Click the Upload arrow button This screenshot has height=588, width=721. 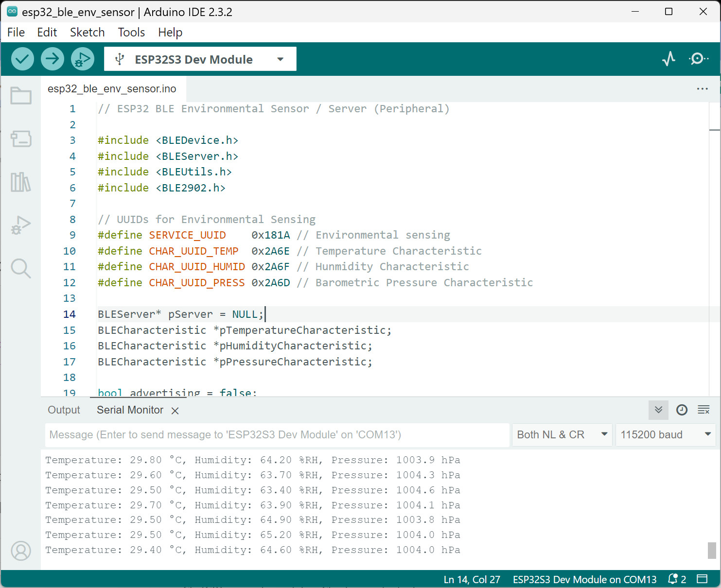[x=53, y=59]
